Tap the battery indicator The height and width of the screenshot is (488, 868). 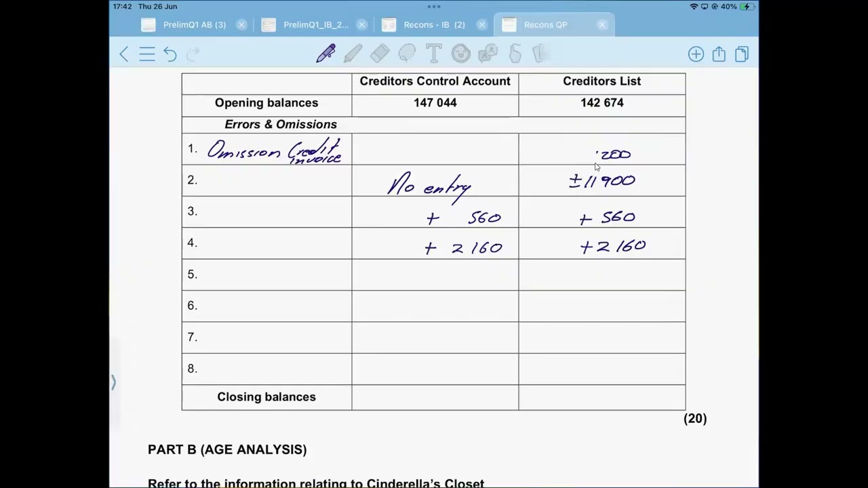[x=747, y=6]
